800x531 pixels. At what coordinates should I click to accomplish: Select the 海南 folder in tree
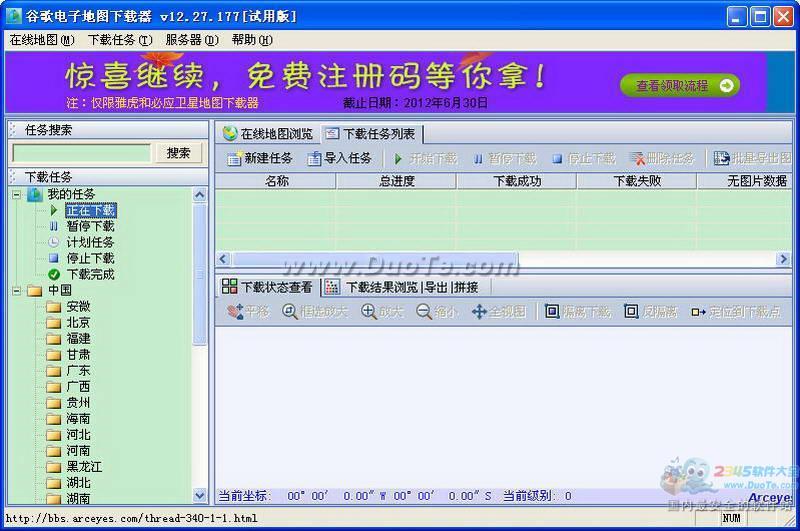tap(78, 419)
